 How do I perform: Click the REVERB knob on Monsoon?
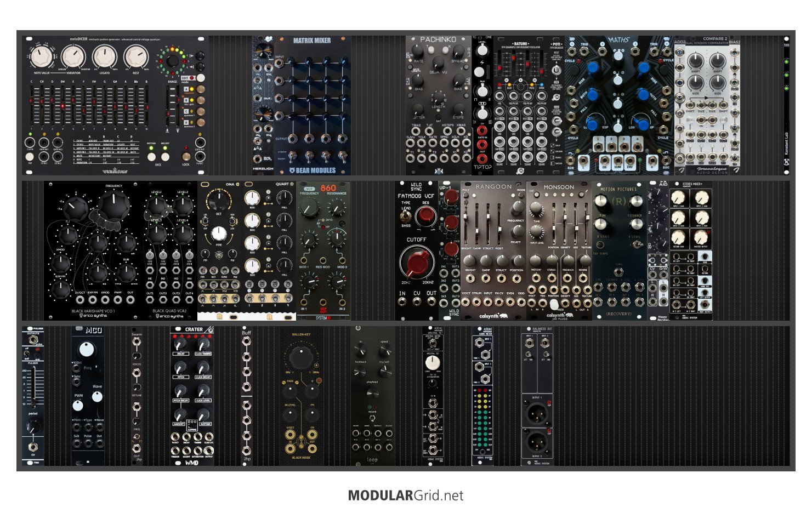(x=584, y=260)
